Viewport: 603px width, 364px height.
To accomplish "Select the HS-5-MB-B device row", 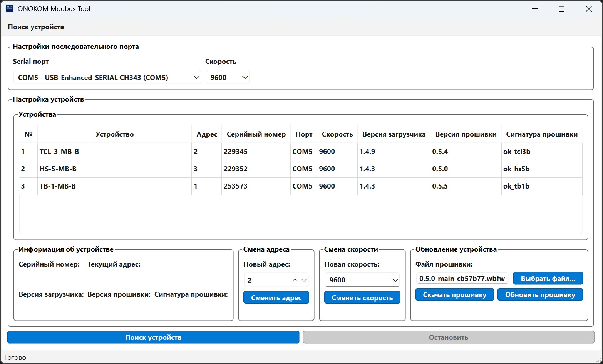I will coord(115,169).
